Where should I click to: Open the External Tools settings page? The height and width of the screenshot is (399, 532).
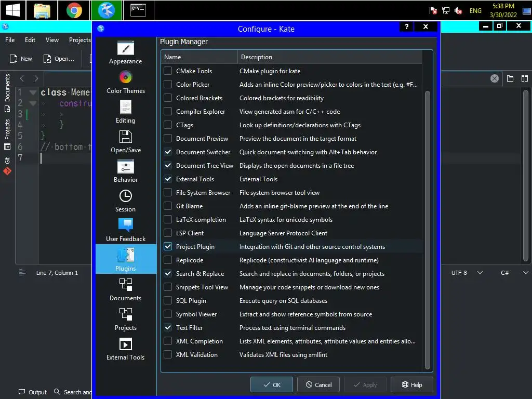point(126,349)
